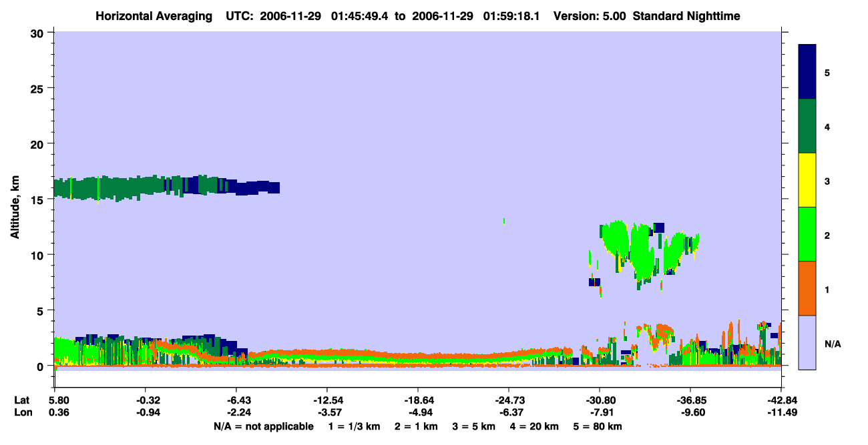The image size is (868, 445).
Task: Click longitude value '-7.91'
Action: coord(602,412)
